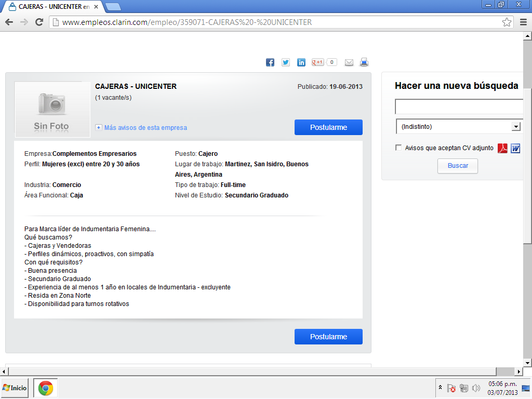Click 'Residia en Zona Norte' requirement line
Image resolution: width=532 pixels, height=399 pixels.
(58, 296)
